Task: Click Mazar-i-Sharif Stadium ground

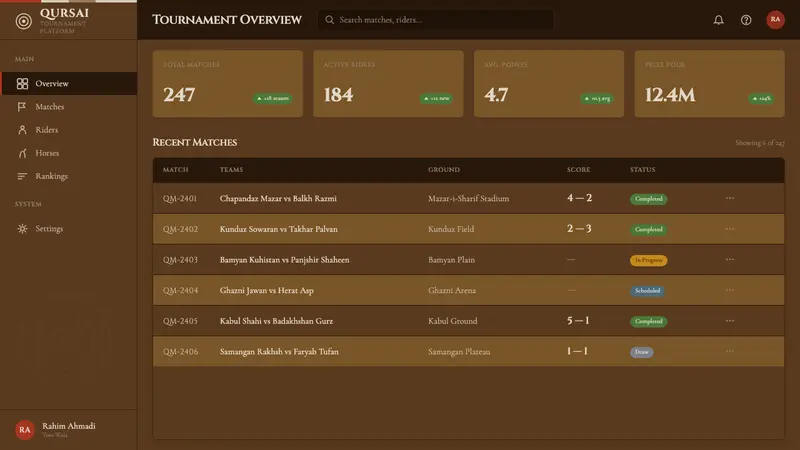Action: (468, 198)
